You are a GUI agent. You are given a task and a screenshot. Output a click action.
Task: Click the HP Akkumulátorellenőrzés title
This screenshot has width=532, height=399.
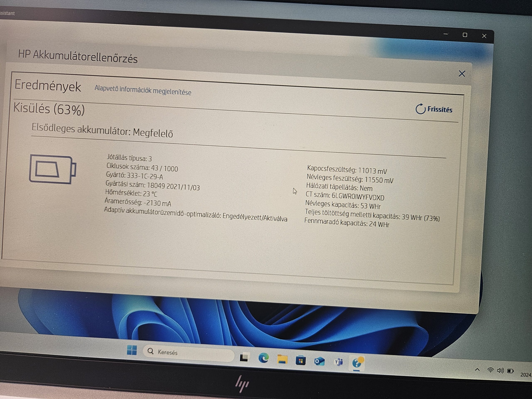pos(78,57)
